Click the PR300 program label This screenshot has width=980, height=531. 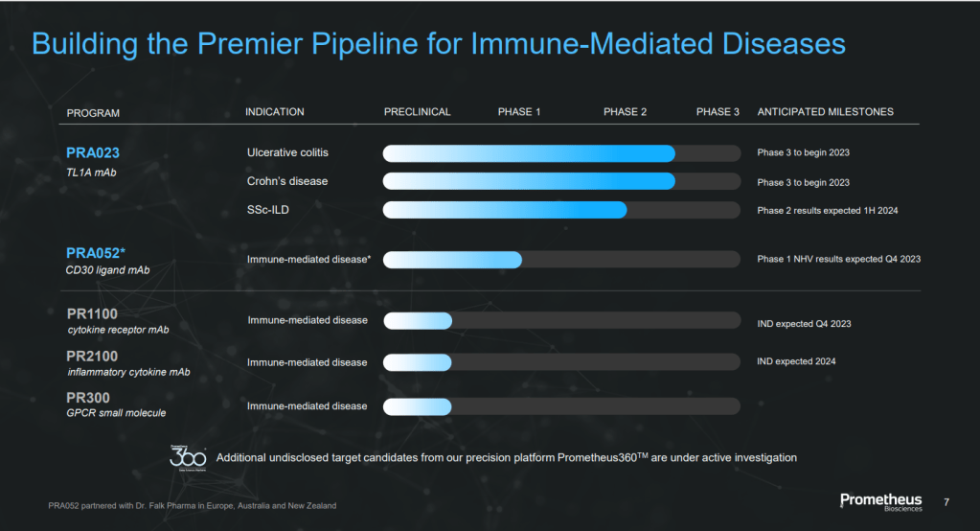[88, 398]
